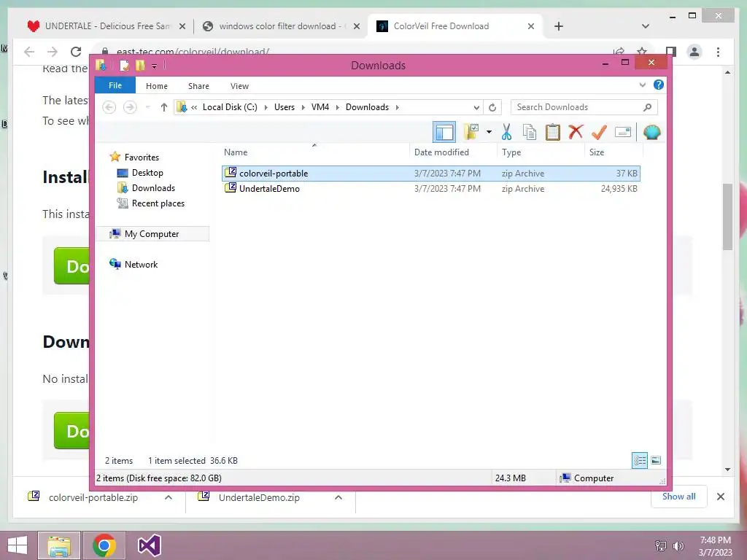Close the ColorVeil Free Download tab

531,26
